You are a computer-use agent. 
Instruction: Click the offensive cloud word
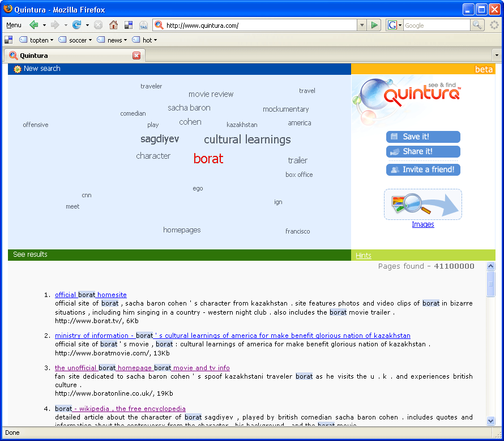click(36, 125)
